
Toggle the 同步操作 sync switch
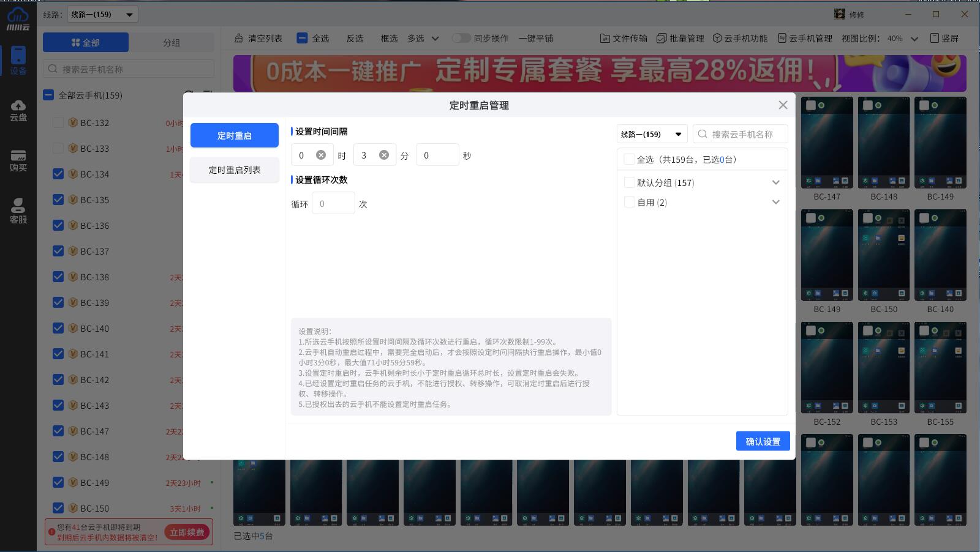coord(461,39)
